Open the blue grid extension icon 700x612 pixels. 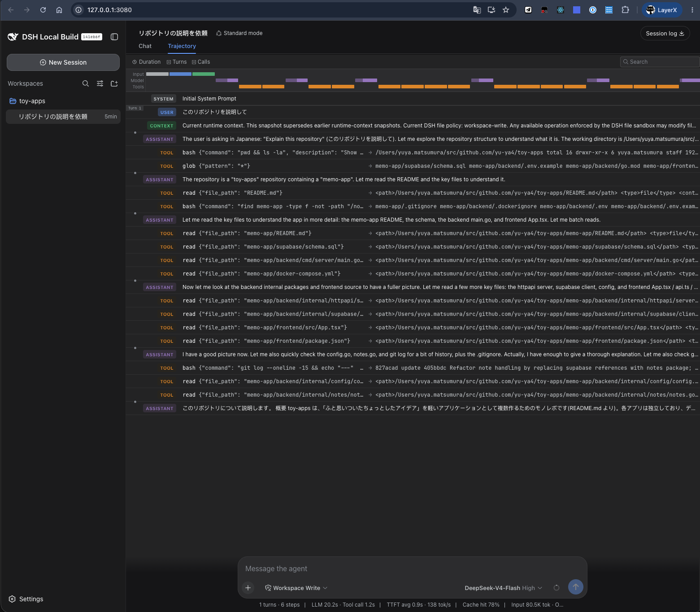tap(609, 10)
